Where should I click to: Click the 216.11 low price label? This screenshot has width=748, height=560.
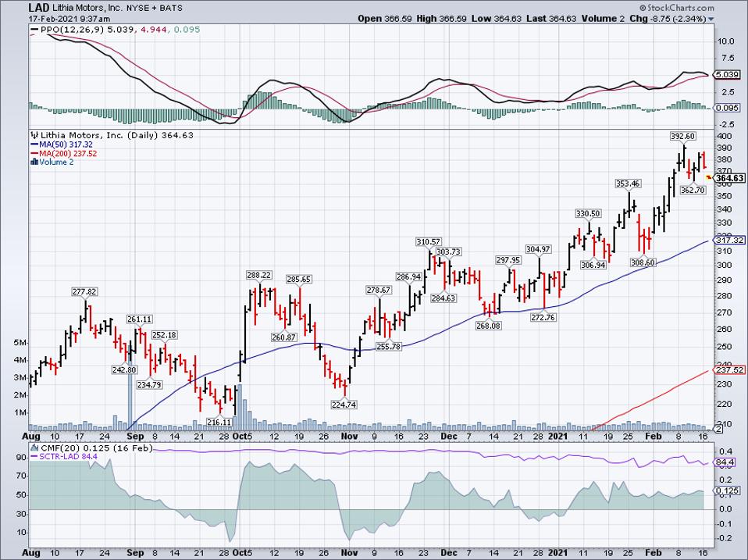(x=219, y=422)
